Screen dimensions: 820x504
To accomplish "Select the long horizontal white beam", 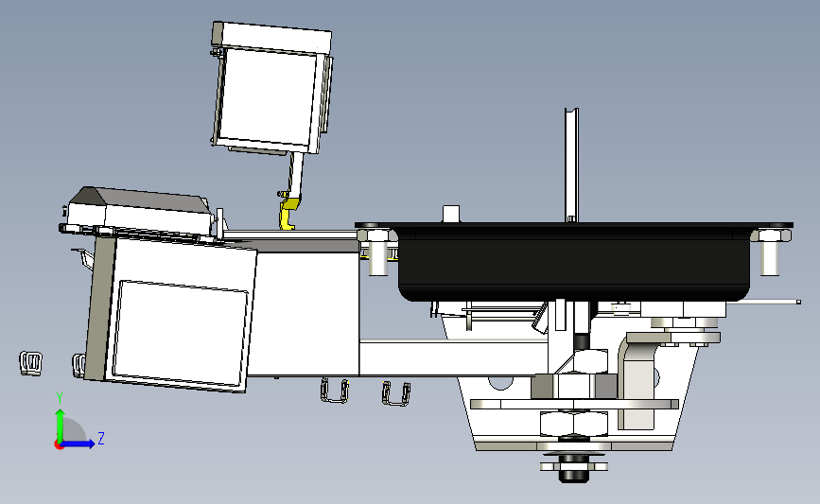I will point(453,358).
